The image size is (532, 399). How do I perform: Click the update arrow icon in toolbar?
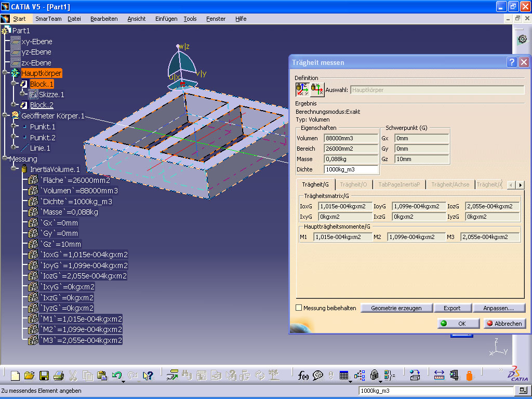pyautogui.click(x=172, y=375)
